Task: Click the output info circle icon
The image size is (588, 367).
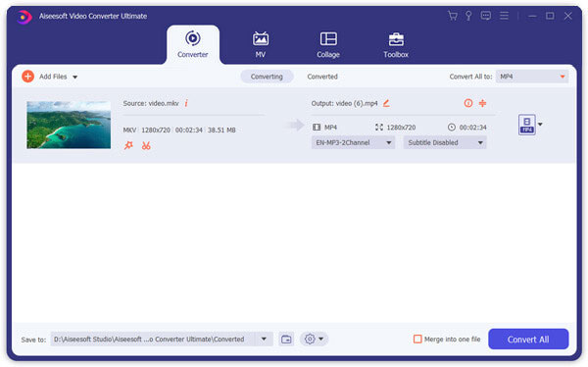Action: tap(468, 103)
